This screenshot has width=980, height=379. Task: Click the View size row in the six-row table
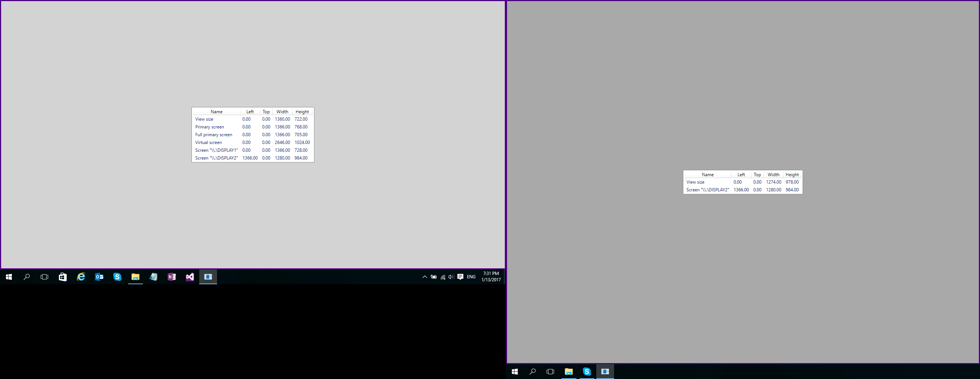tap(253, 120)
